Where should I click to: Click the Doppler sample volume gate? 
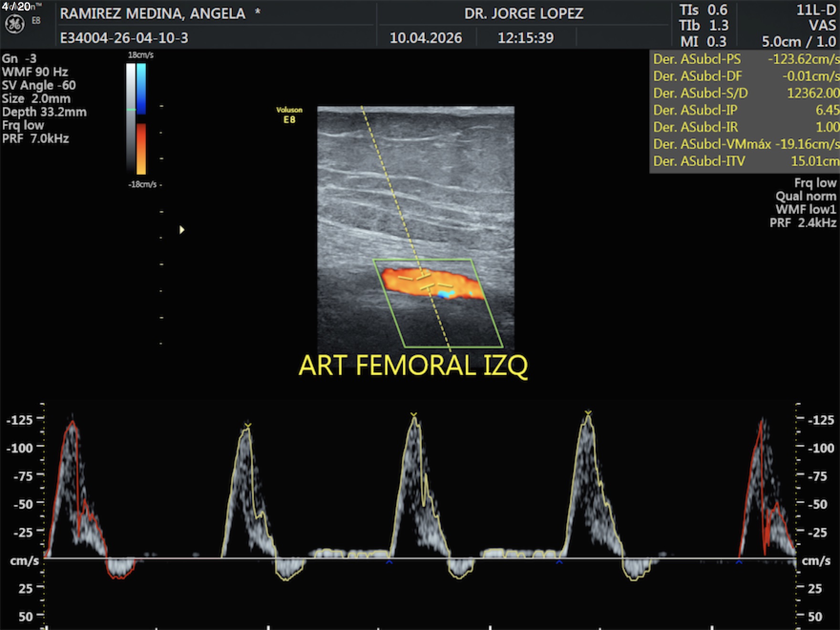pyautogui.click(x=425, y=282)
